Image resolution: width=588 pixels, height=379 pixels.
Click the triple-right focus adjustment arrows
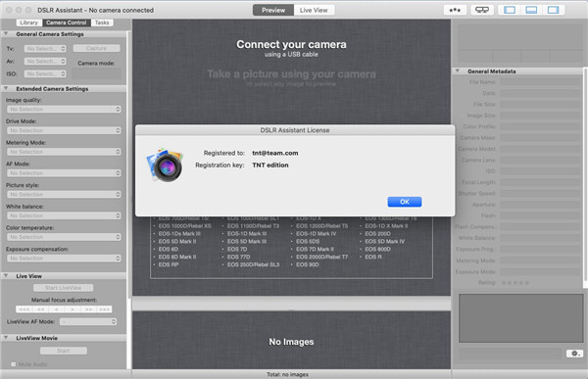click(x=104, y=309)
